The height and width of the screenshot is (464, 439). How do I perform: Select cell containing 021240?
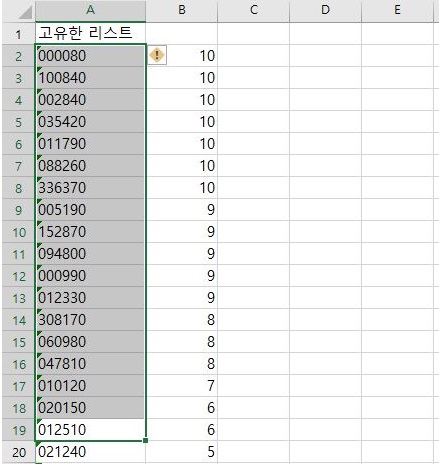[x=90, y=452]
